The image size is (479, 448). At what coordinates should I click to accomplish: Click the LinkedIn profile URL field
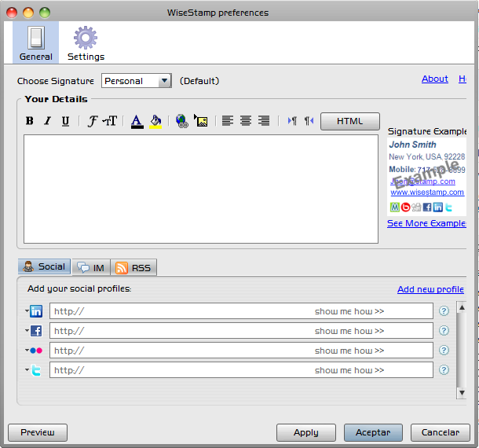(241, 311)
